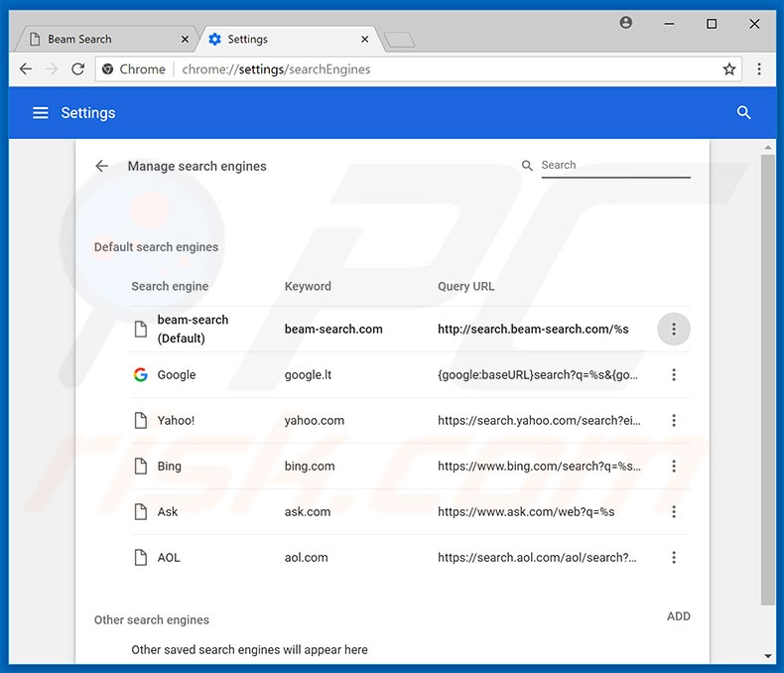This screenshot has height=673, width=784.
Task: Open more actions for Ask engine
Action: click(674, 511)
